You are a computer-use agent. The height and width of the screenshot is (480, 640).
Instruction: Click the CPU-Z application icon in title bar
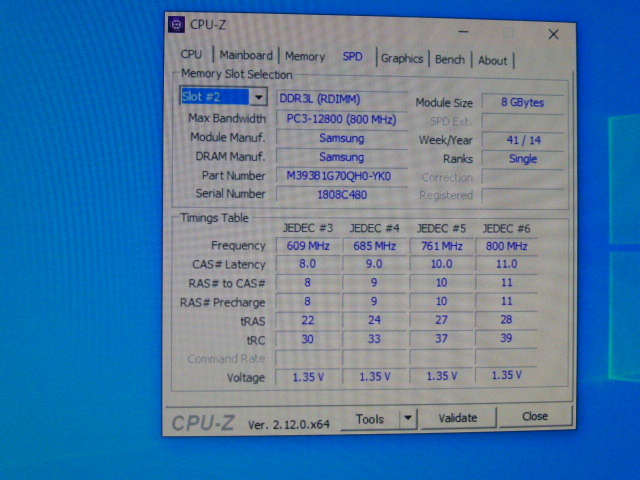[176, 25]
